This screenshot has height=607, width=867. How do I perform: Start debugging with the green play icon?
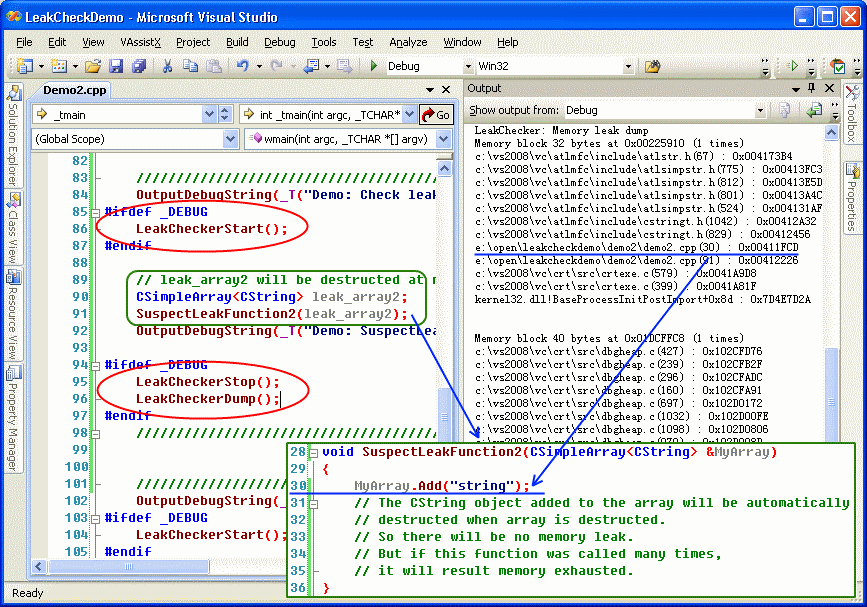373,66
